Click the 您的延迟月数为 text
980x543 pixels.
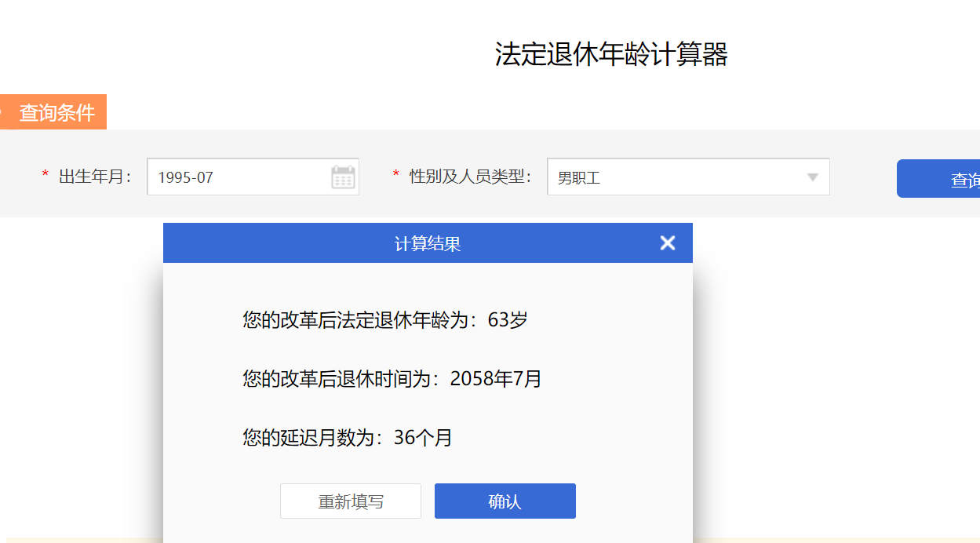[x=317, y=438]
